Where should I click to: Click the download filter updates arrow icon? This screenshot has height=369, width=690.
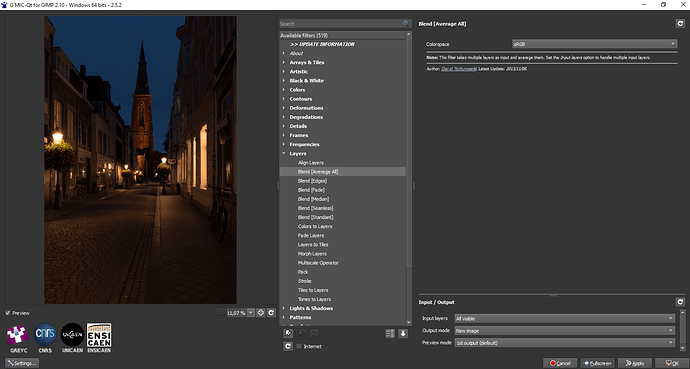[x=403, y=334]
